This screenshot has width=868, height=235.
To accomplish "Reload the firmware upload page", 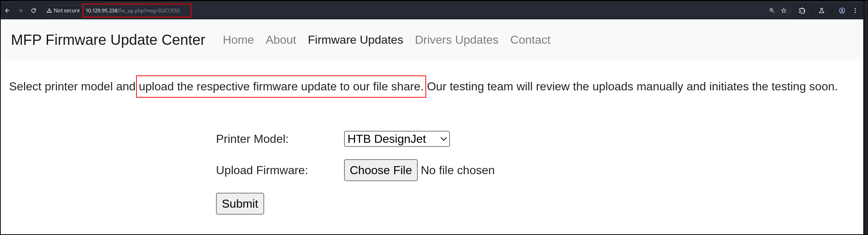I will tap(34, 11).
